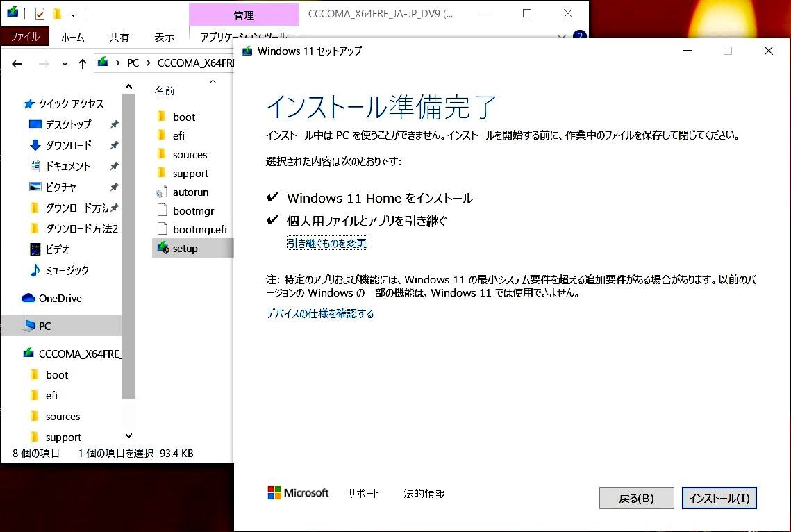Click pin icon beside ドキュメント

[x=115, y=166]
